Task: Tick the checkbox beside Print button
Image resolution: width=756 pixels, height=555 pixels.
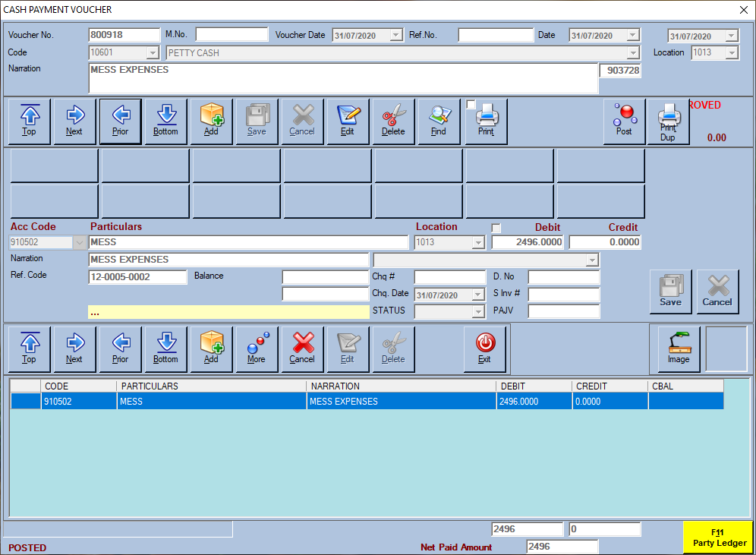Action: (471, 104)
